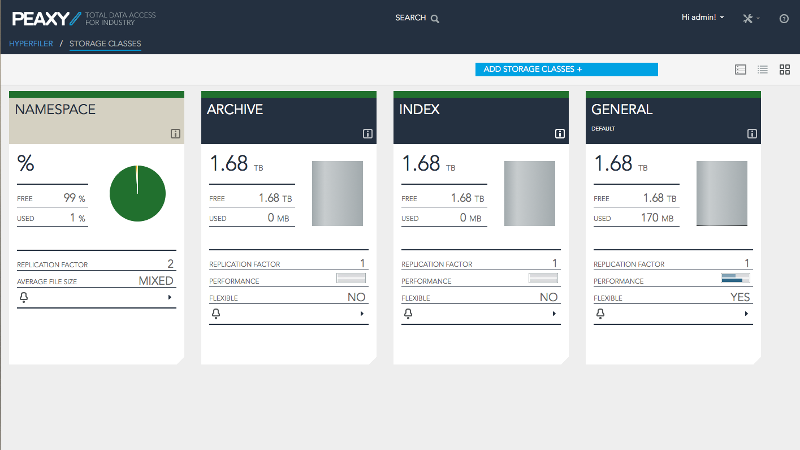This screenshot has height=450, width=800.
Task: Open info icon on ARCHIVE card
Action: (367, 133)
